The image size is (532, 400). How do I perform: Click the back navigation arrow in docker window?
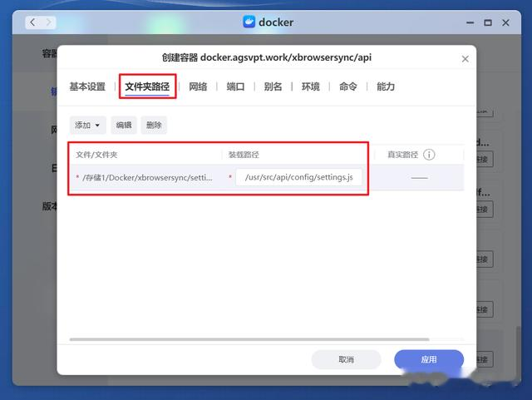(33, 22)
